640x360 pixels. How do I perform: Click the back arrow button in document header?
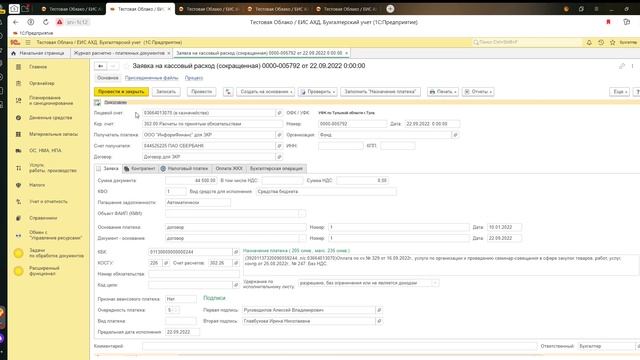[x=100, y=66]
